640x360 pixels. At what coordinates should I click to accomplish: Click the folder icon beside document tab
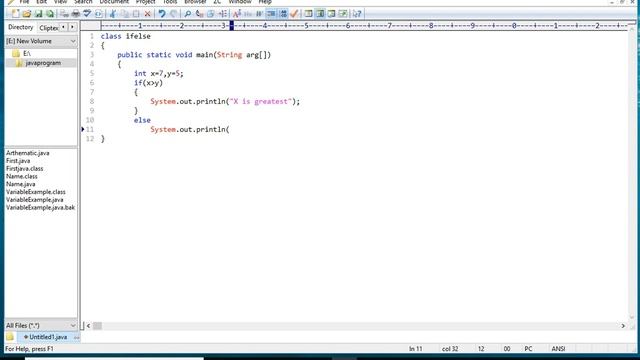(10, 337)
